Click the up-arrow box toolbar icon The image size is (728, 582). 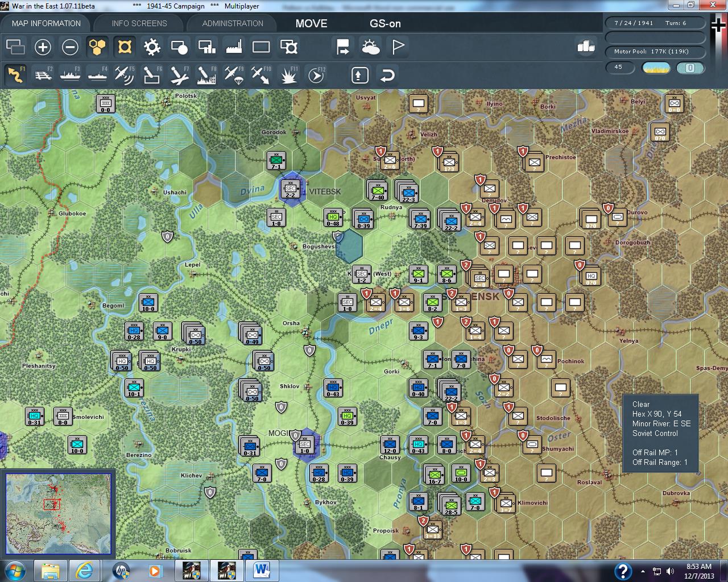tap(360, 74)
